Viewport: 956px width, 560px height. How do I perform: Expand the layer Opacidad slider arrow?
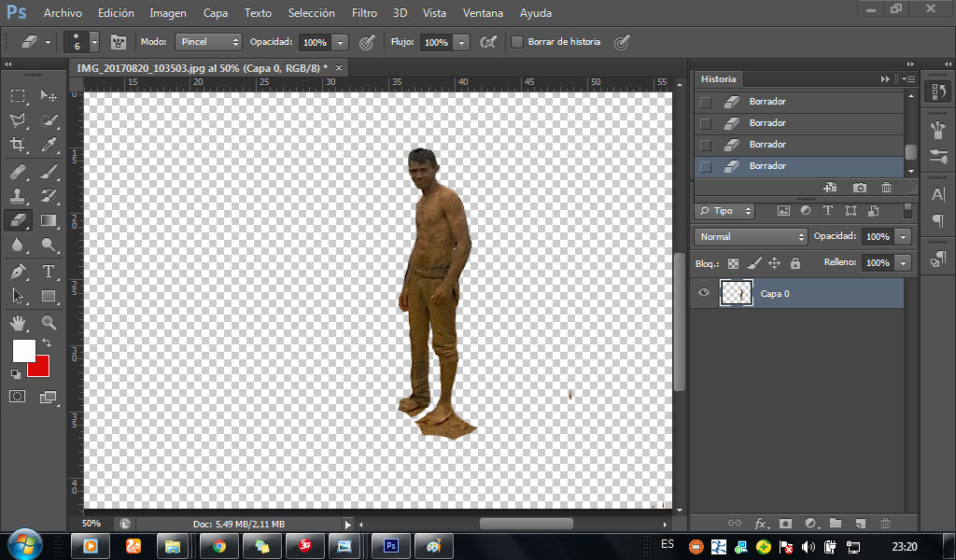903,237
